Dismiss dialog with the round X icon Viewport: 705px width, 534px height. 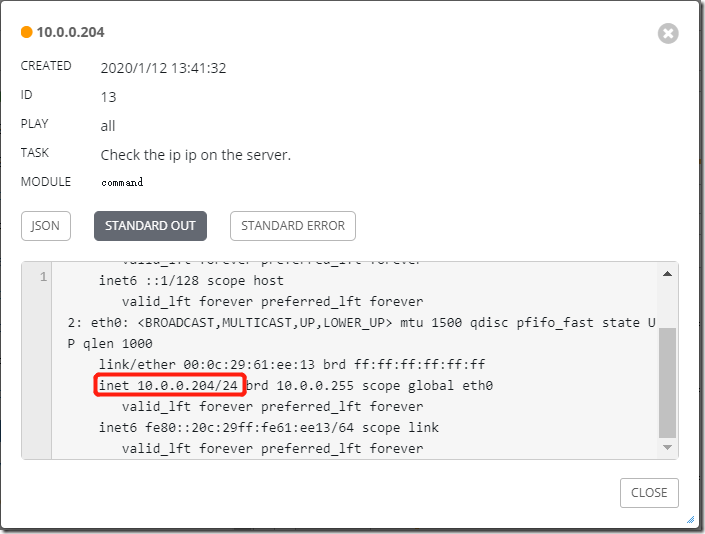point(668,33)
